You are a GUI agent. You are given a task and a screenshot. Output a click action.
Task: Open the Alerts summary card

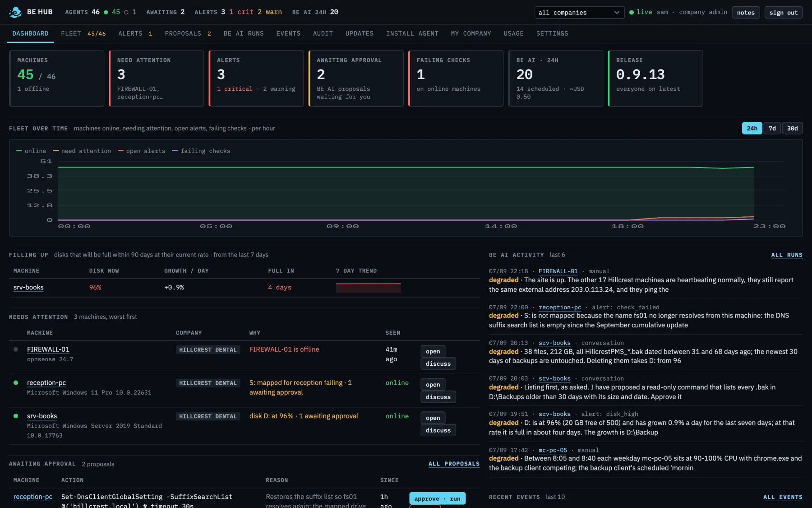[x=256, y=79]
